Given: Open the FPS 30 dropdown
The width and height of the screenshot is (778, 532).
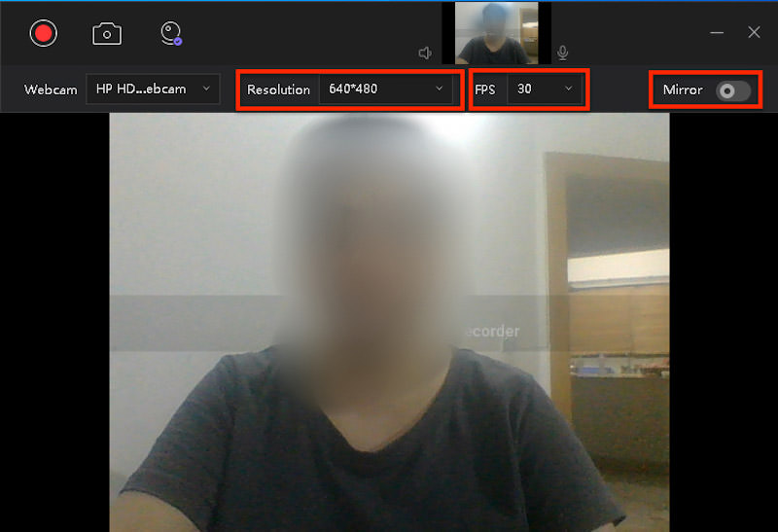Looking at the screenshot, I should tap(545, 89).
